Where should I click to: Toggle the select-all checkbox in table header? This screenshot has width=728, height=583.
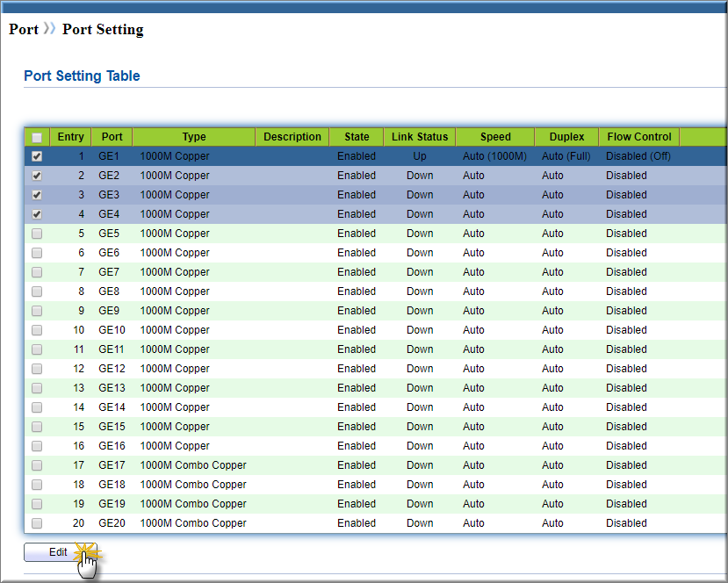tap(37, 137)
